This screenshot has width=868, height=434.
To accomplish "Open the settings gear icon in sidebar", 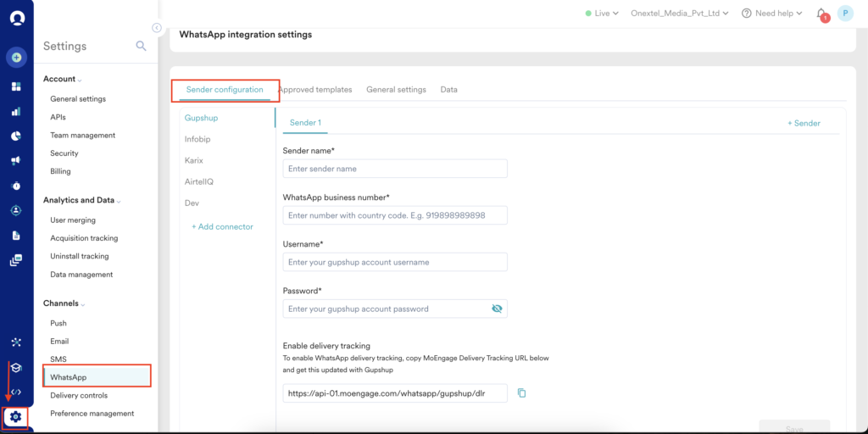I will (x=15, y=416).
